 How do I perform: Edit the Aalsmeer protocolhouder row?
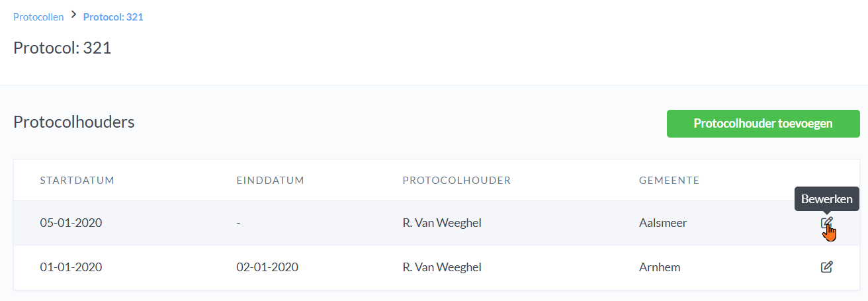pyautogui.click(x=826, y=223)
